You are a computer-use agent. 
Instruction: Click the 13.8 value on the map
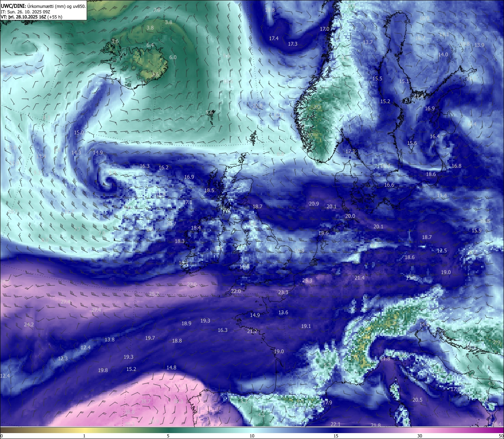(x=109, y=339)
